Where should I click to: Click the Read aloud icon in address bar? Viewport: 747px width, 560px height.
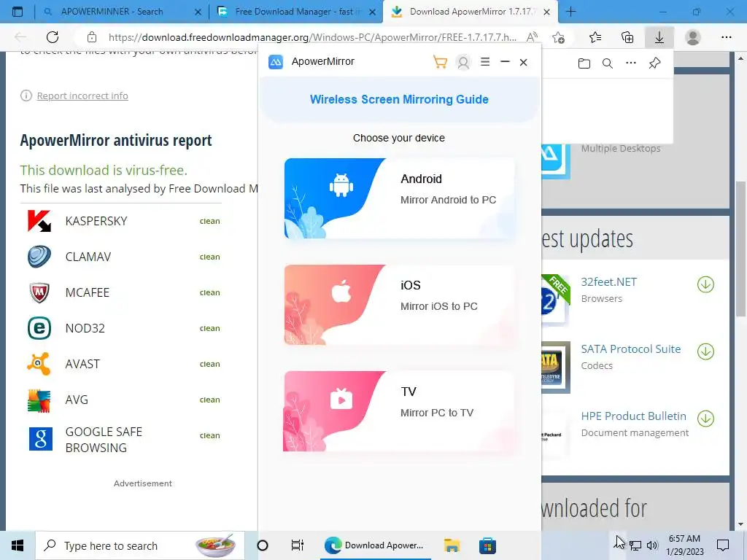(x=532, y=36)
